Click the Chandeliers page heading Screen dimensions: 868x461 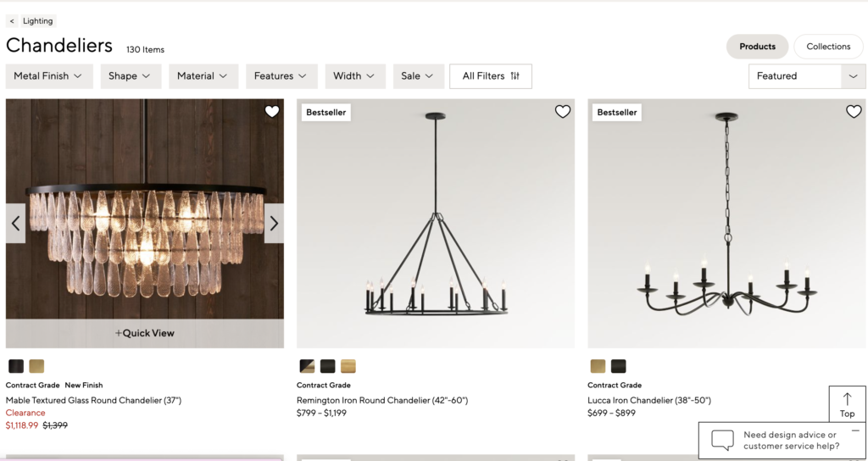[x=59, y=46]
